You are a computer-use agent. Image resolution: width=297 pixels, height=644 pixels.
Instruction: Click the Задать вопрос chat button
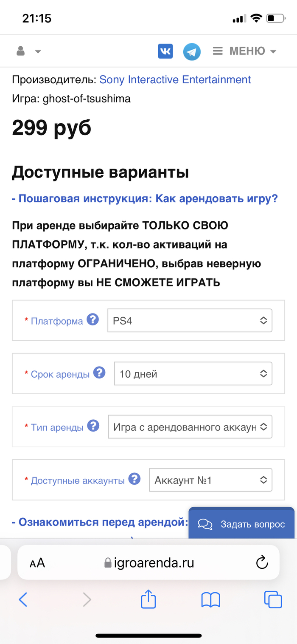point(241,524)
